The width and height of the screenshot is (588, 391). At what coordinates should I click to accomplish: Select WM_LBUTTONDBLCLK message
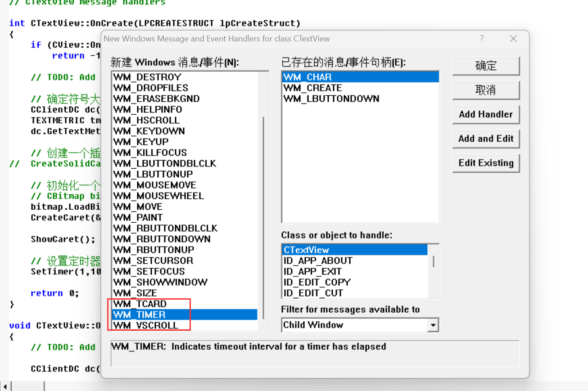[185, 163]
